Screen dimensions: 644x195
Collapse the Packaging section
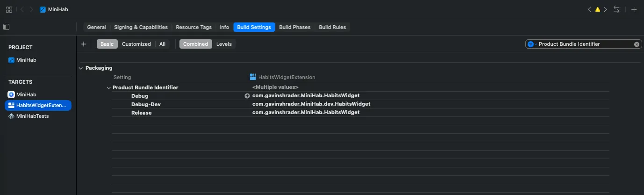click(x=81, y=68)
